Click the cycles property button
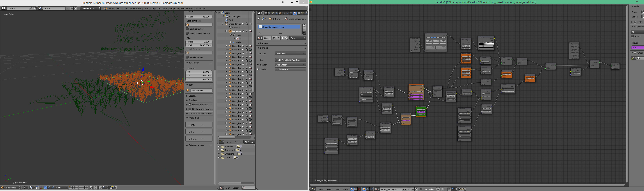 tap(199, 132)
